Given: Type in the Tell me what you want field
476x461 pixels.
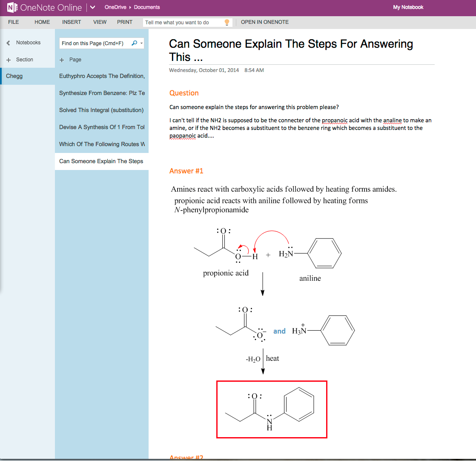Looking at the screenshot, I should point(183,23).
